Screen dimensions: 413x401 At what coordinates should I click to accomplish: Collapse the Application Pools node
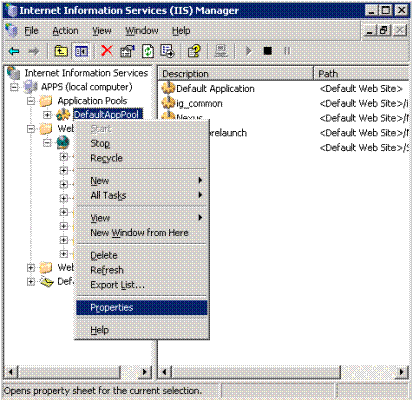tap(31, 101)
